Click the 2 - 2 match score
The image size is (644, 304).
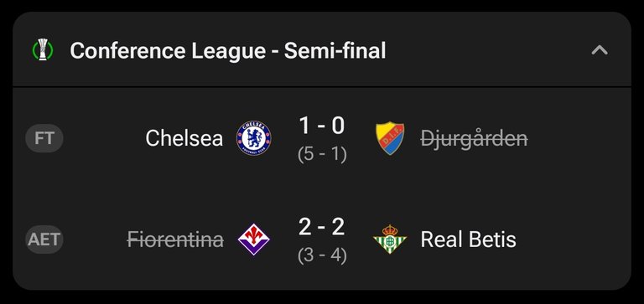pos(322,226)
